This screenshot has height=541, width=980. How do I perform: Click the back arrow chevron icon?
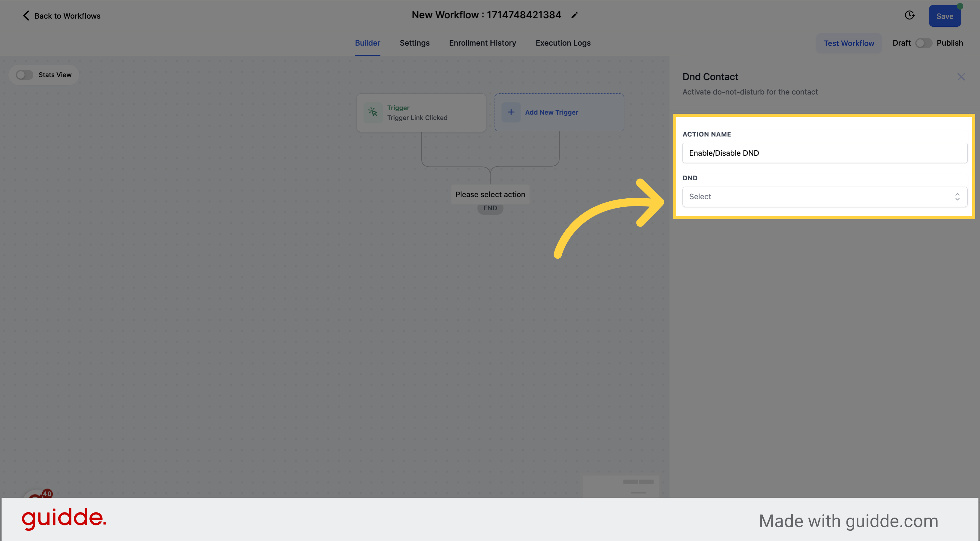click(x=26, y=16)
